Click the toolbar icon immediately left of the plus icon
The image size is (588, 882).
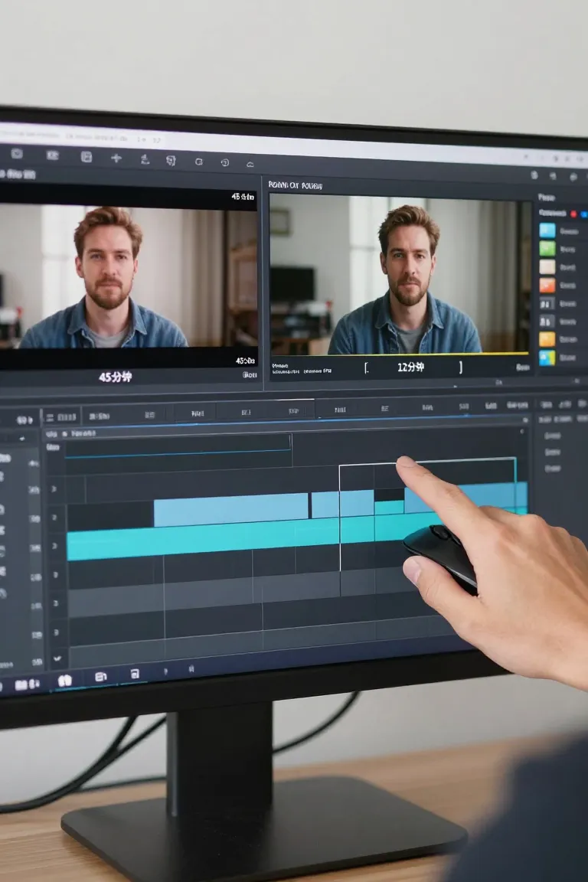(x=86, y=157)
